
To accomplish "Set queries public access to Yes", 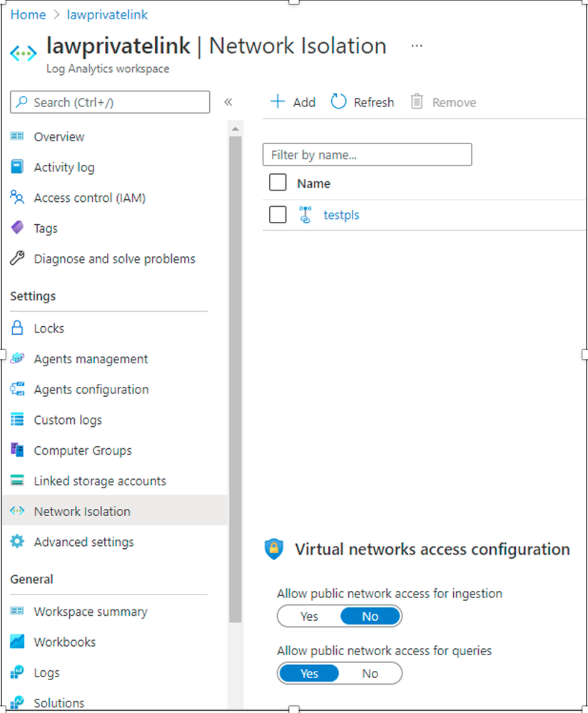I will pyautogui.click(x=309, y=674).
